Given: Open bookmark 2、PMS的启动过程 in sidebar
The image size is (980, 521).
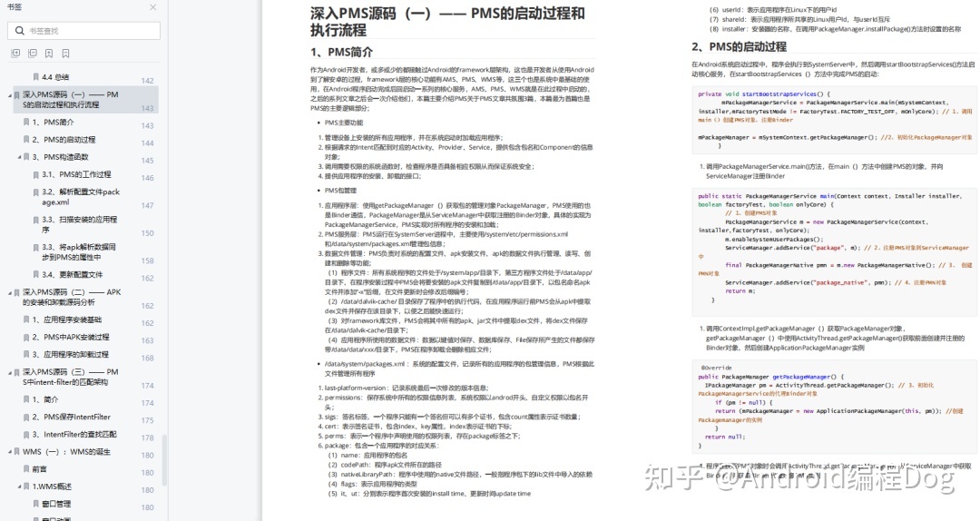Looking at the screenshot, I should tap(64, 140).
